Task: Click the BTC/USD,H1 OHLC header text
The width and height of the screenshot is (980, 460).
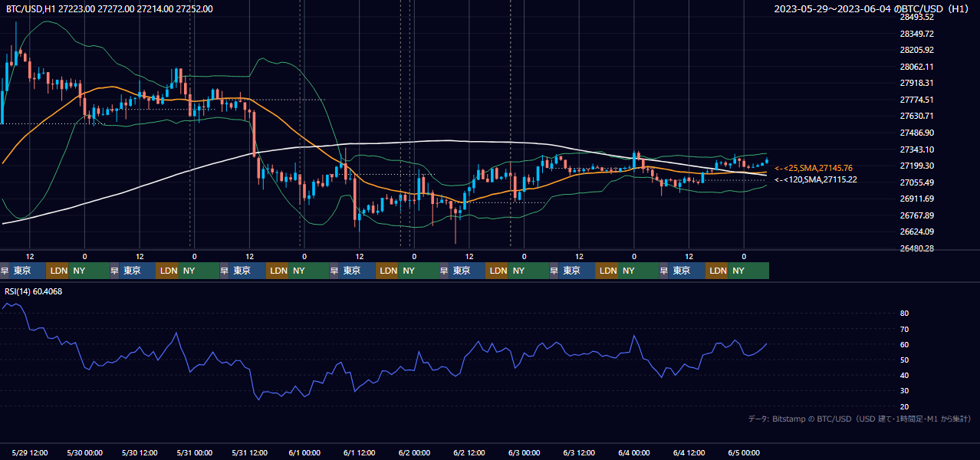Action: point(110,9)
